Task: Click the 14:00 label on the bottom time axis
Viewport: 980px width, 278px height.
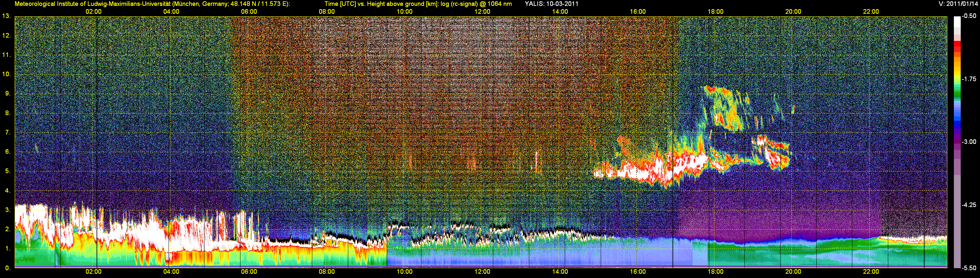Action: pos(560,272)
